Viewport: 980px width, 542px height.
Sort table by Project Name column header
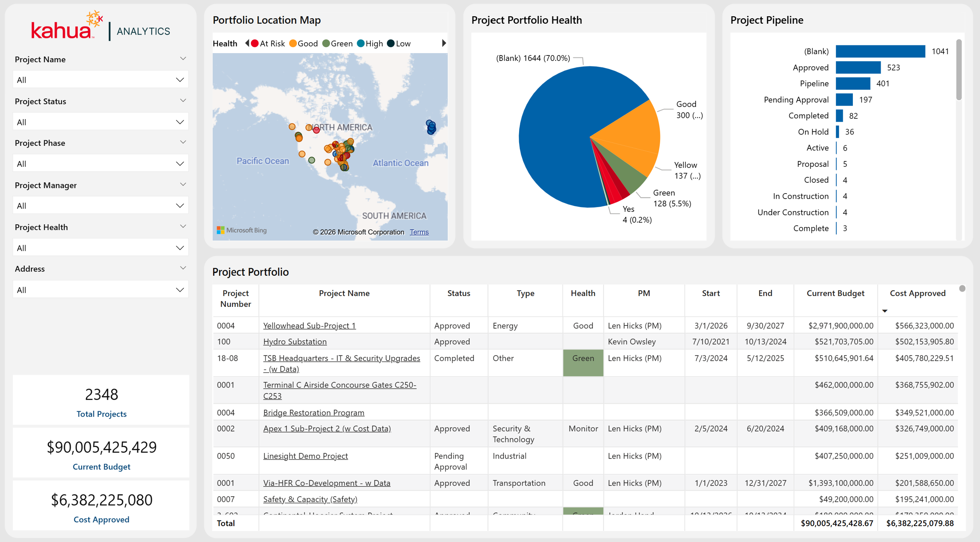(344, 293)
